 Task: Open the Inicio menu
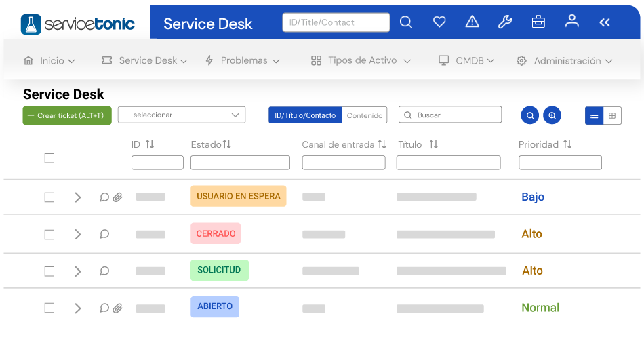pyautogui.click(x=49, y=61)
